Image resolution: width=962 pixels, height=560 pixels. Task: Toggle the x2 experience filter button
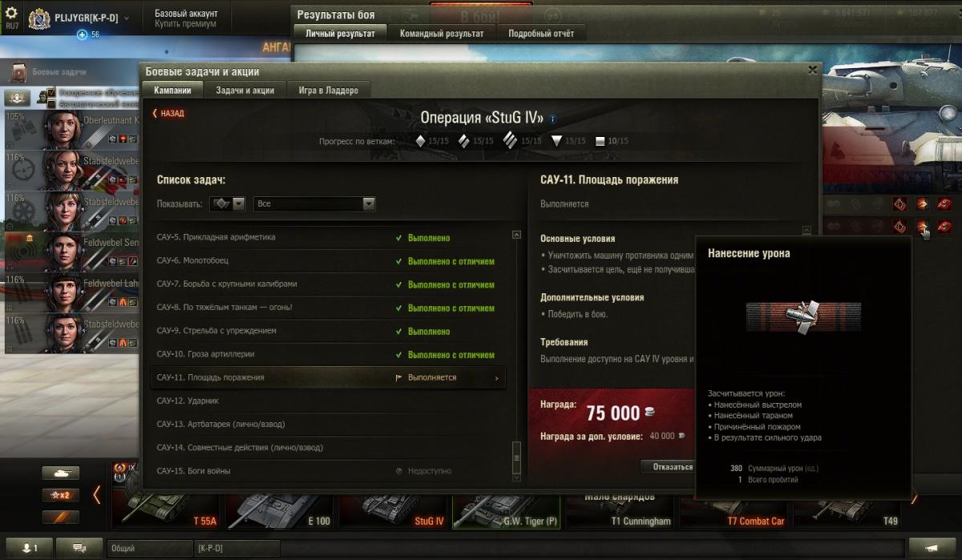(x=61, y=495)
